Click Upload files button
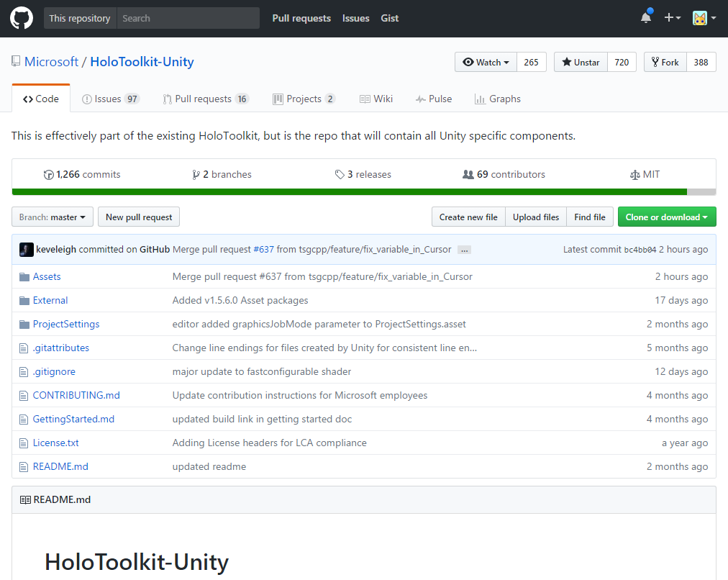 pyautogui.click(x=536, y=217)
